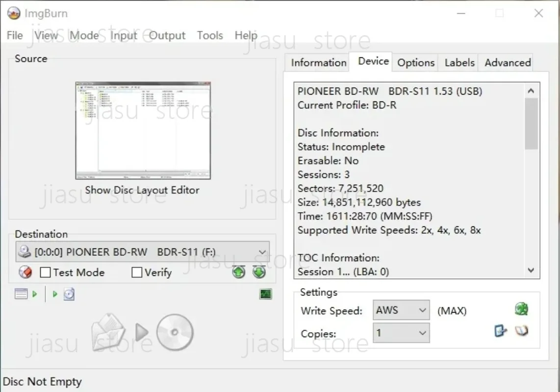Click the 'Sessions: 3' line
The height and width of the screenshot is (392, 560).
pyautogui.click(x=324, y=174)
